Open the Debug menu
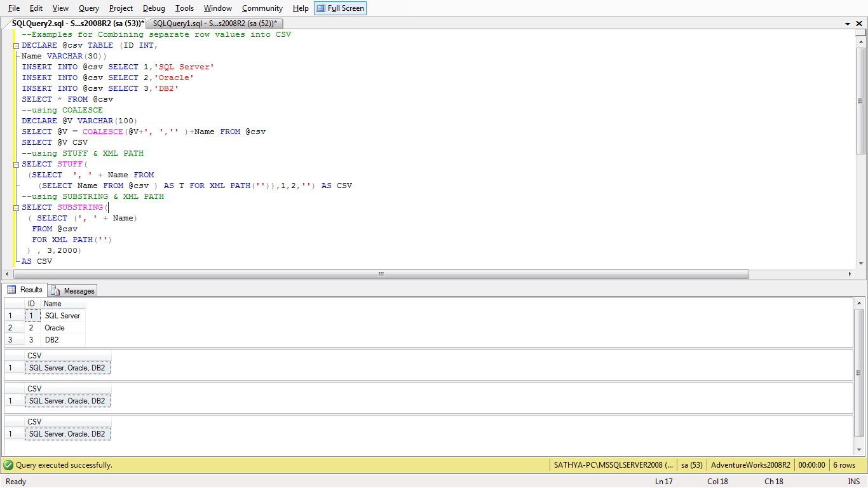This screenshot has height=488, width=868. 154,8
